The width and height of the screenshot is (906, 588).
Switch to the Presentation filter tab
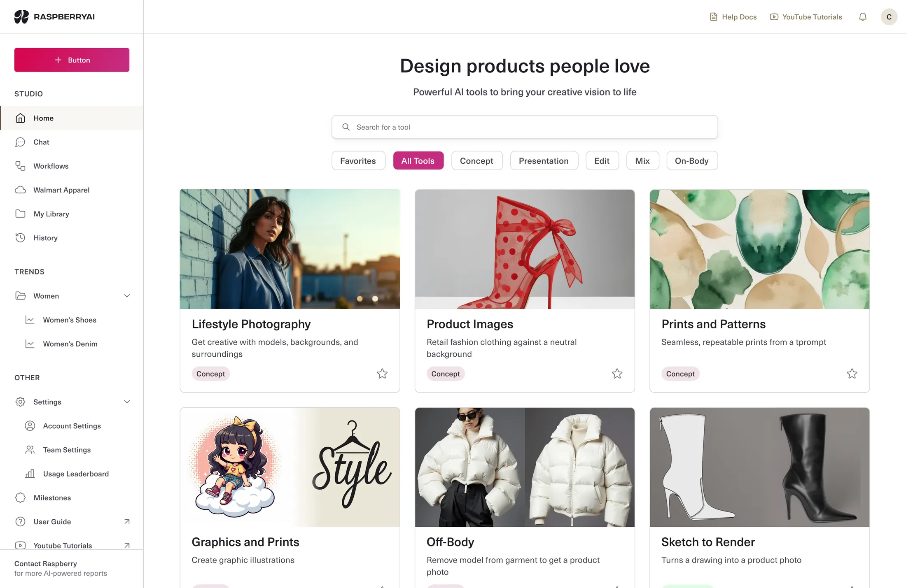(x=544, y=160)
